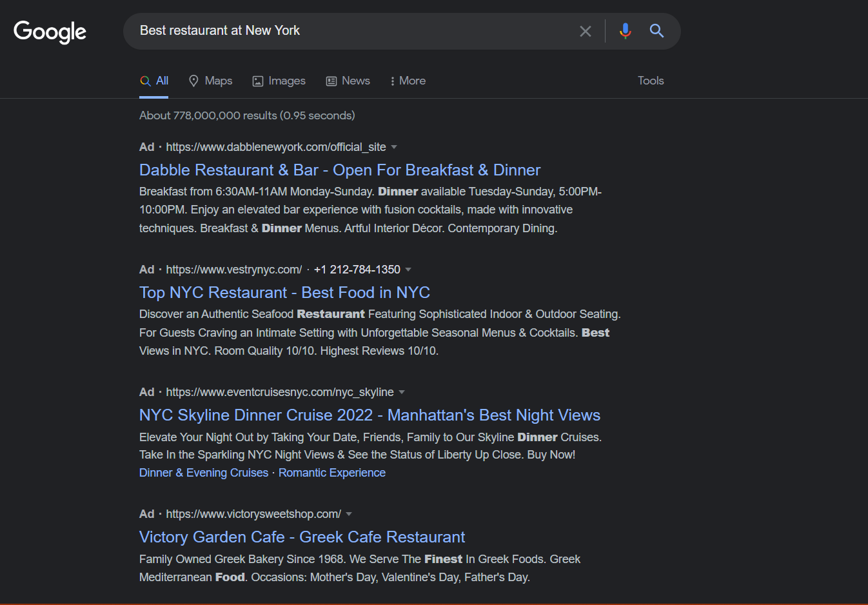The height and width of the screenshot is (605, 868).
Task: Open the Tools filter options
Action: tap(651, 81)
